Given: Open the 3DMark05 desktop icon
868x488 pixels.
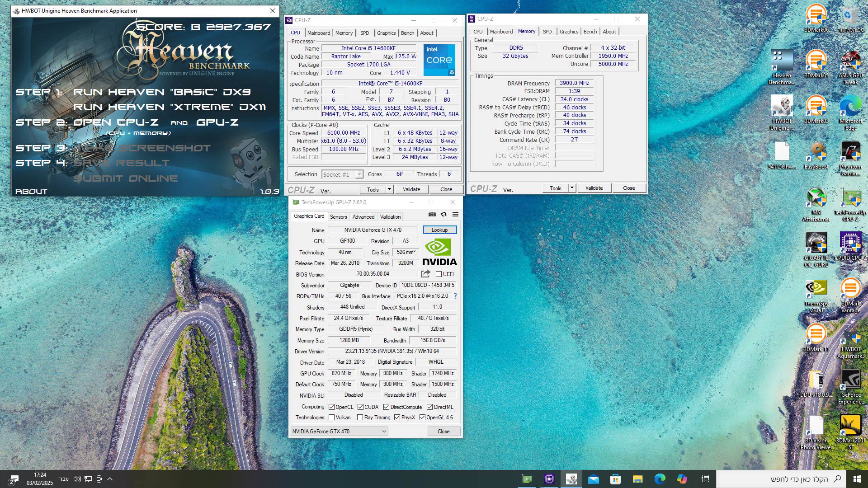Looking at the screenshot, I should pyautogui.click(x=816, y=63).
